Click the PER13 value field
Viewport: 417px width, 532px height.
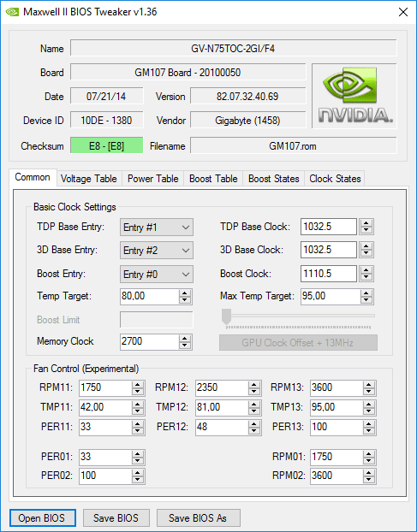coord(337,427)
